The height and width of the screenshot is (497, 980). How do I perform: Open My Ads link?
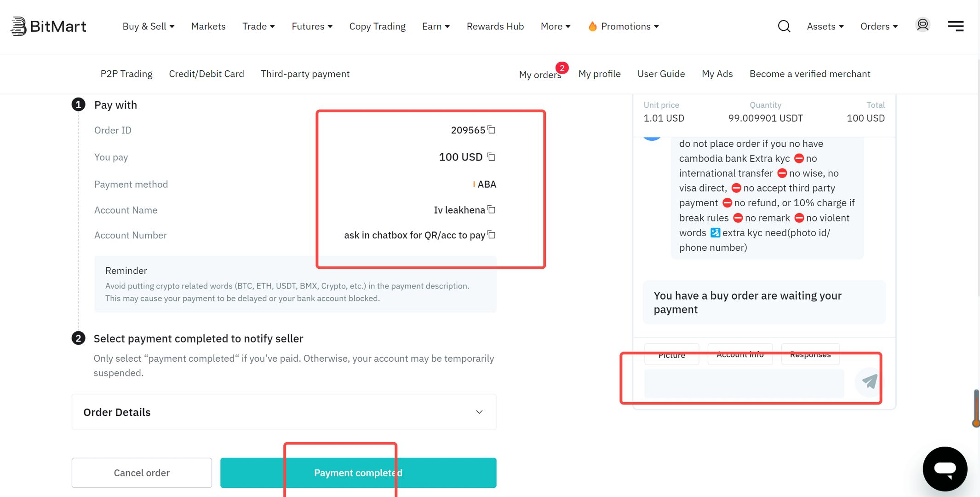tap(717, 74)
